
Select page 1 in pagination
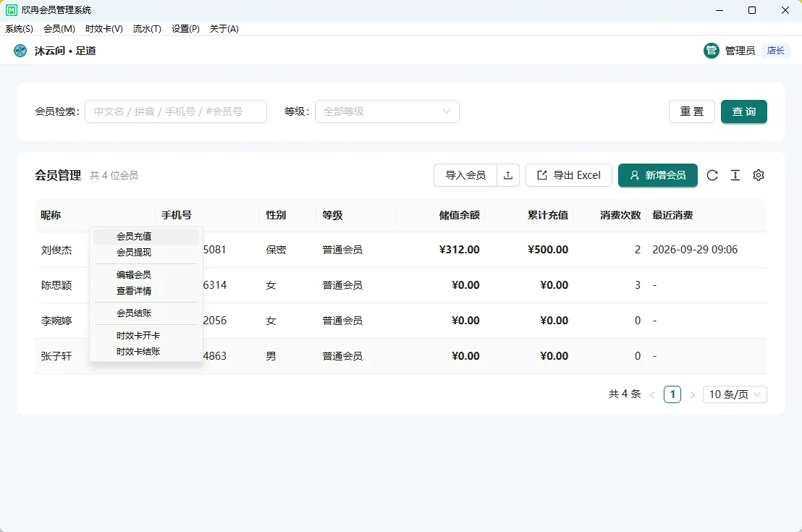[672, 394]
